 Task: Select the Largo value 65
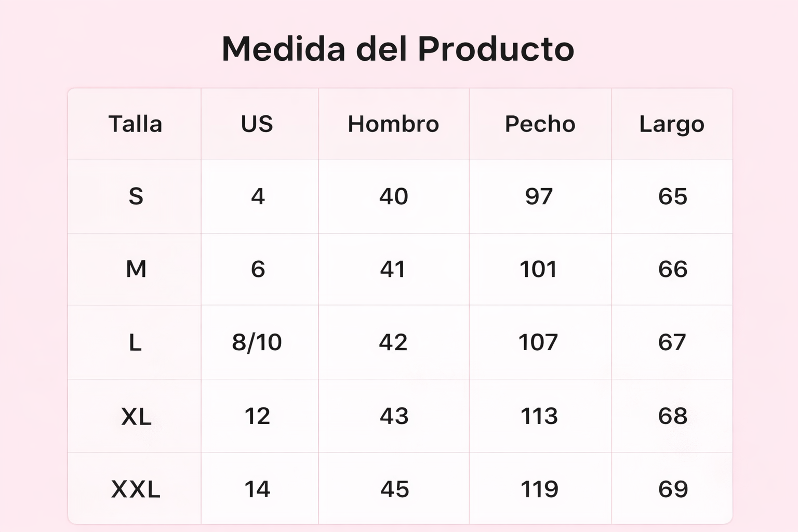(x=673, y=196)
